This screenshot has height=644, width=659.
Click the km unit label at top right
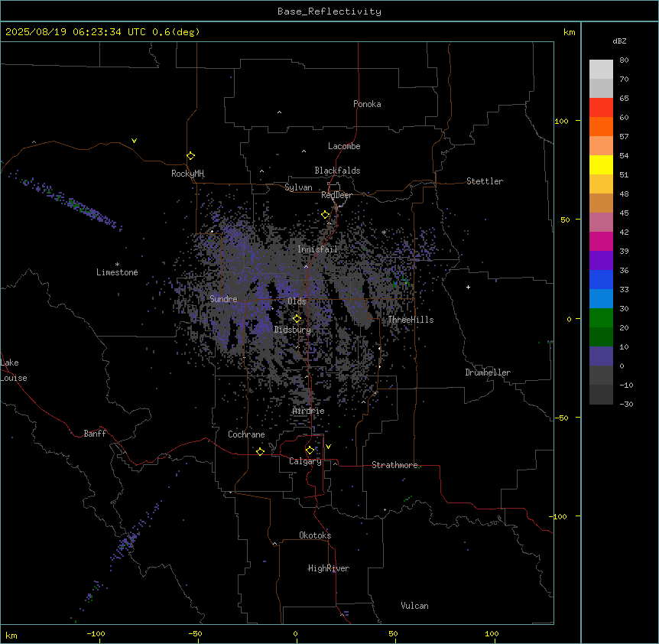[570, 32]
